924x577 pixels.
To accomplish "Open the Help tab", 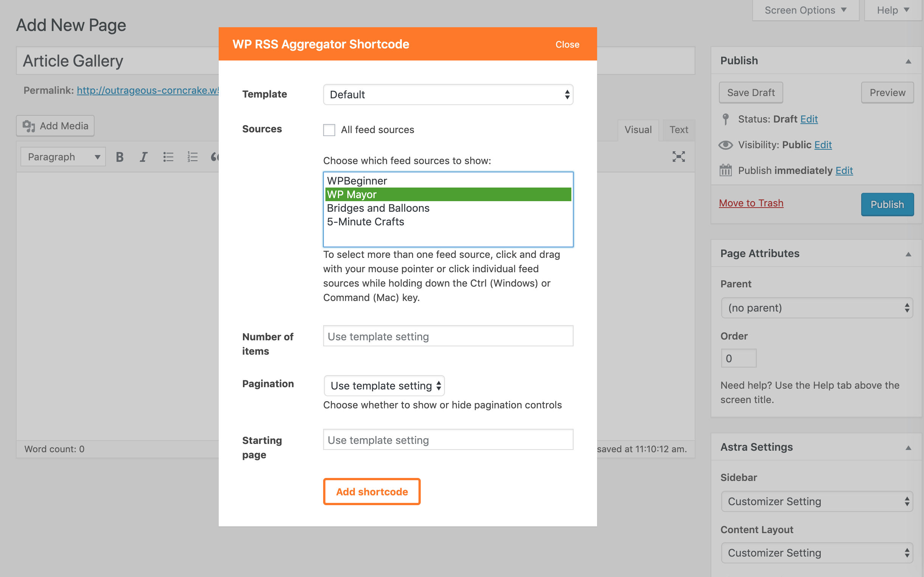I will pyautogui.click(x=893, y=10).
